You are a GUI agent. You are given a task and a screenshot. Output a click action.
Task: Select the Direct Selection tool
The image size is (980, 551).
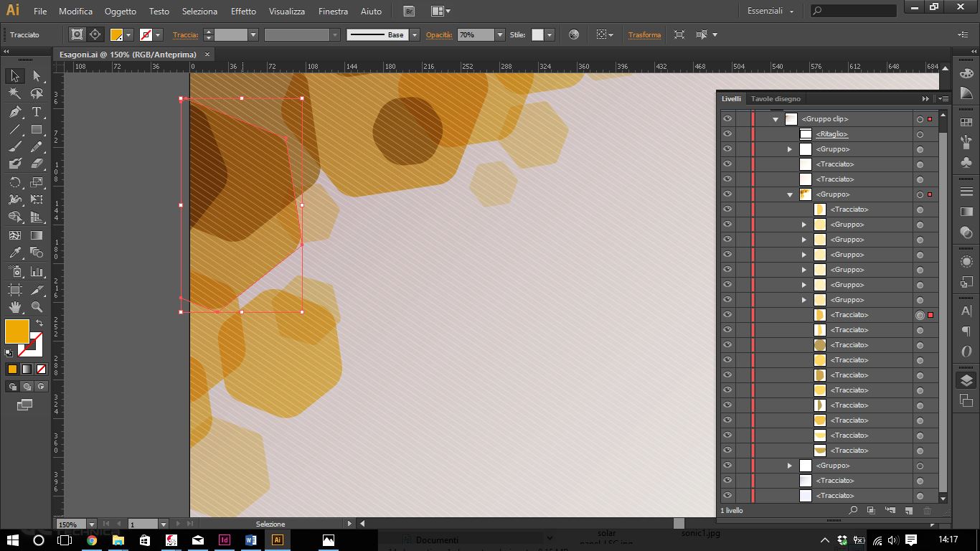[37, 76]
